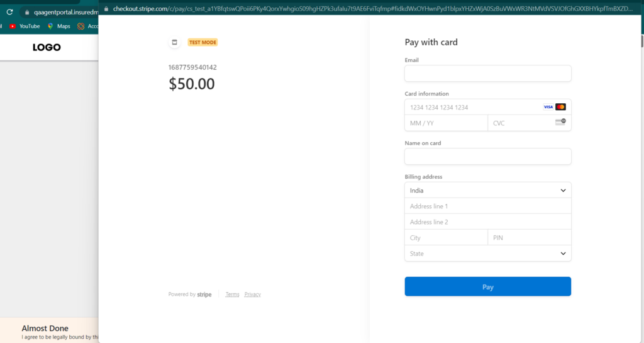Click the Visa card icon
This screenshot has height=343, width=644.
pos(548,107)
